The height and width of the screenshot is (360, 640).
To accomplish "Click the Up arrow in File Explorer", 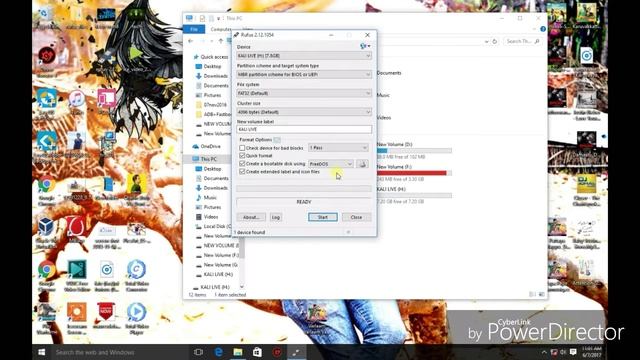I will pyautogui.click(x=221, y=41).
